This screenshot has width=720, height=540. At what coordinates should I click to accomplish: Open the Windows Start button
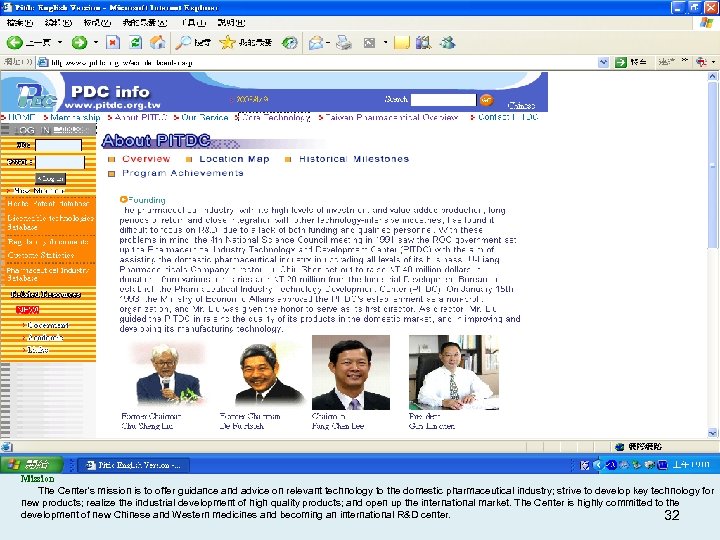[31, 465]
